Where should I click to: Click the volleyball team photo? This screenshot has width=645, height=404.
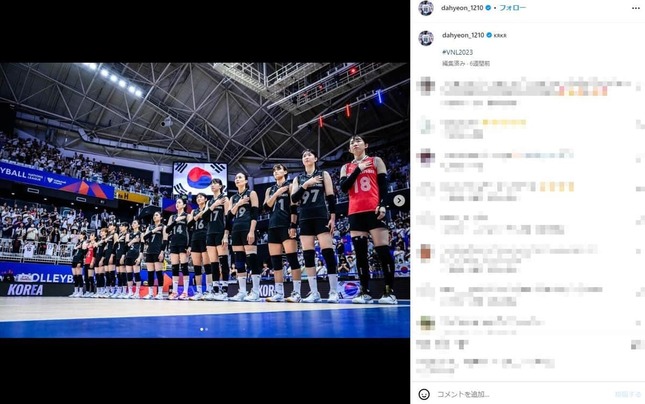tap(205, 200)
